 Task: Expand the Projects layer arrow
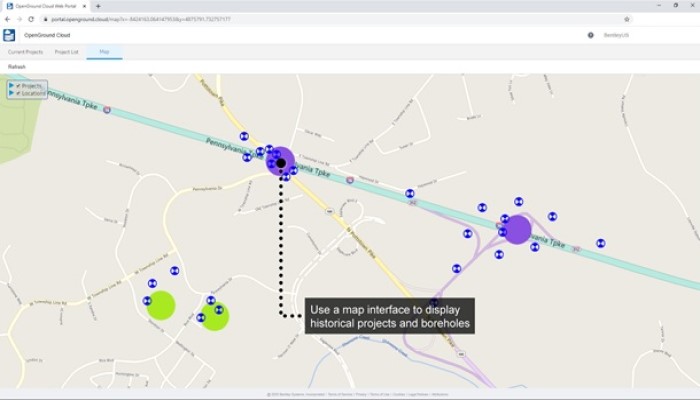tap(11, 86)
